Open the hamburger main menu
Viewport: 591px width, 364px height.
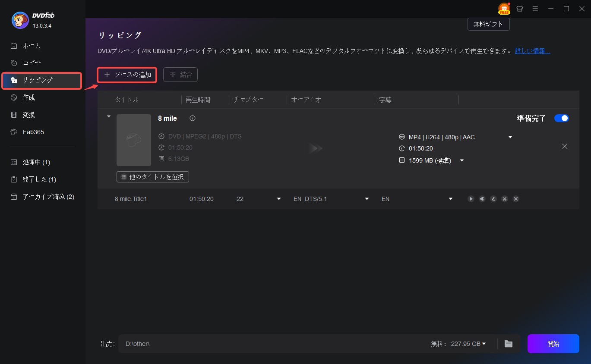(535, 9)
